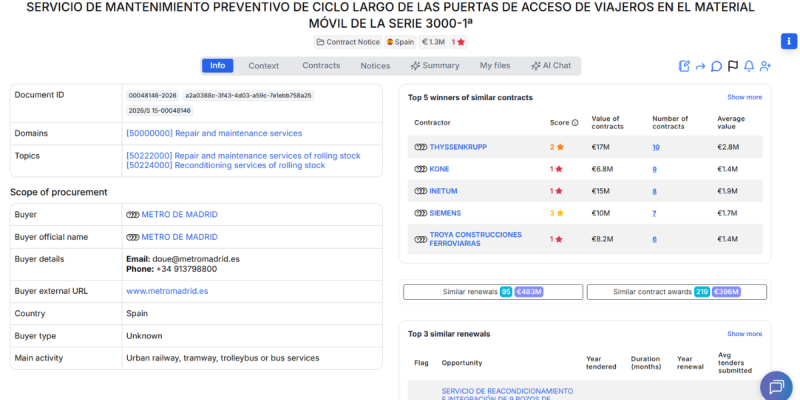Open the AI Chat tab
Image resolution: width=800 pixels, height=400 pixels.
tap(551, 66)
